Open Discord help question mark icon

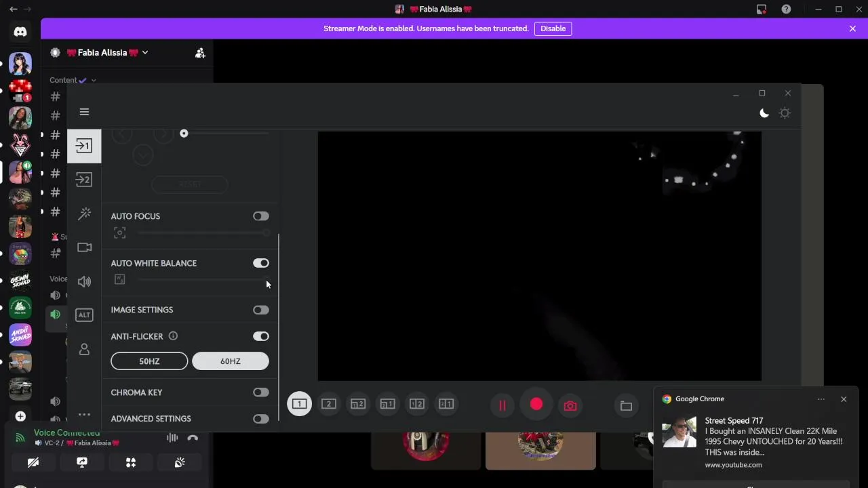point(786,9)
